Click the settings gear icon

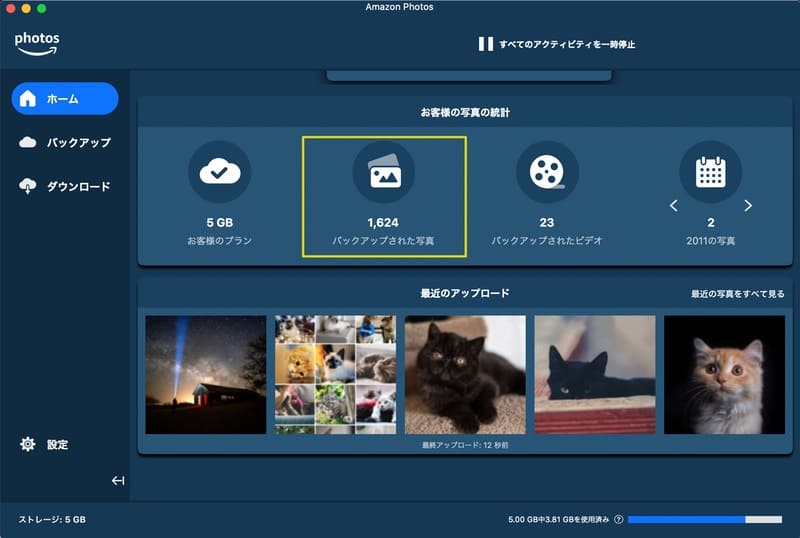27,444
